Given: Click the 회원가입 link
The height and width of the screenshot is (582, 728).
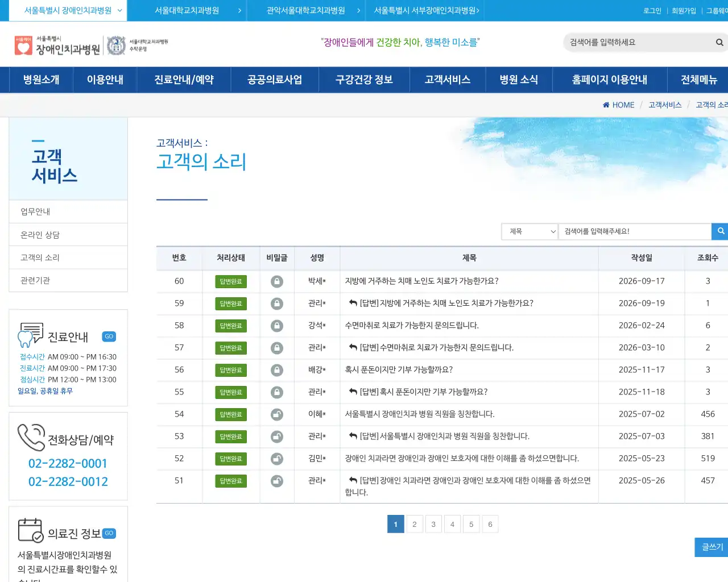Looking at the screenshot, I should tap(684, 11).
